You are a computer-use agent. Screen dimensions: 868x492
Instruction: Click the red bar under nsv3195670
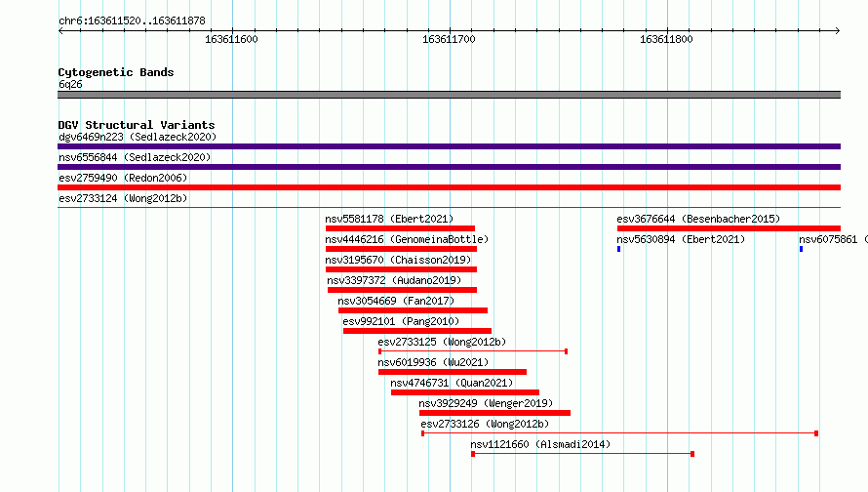(x=402, y=269)
